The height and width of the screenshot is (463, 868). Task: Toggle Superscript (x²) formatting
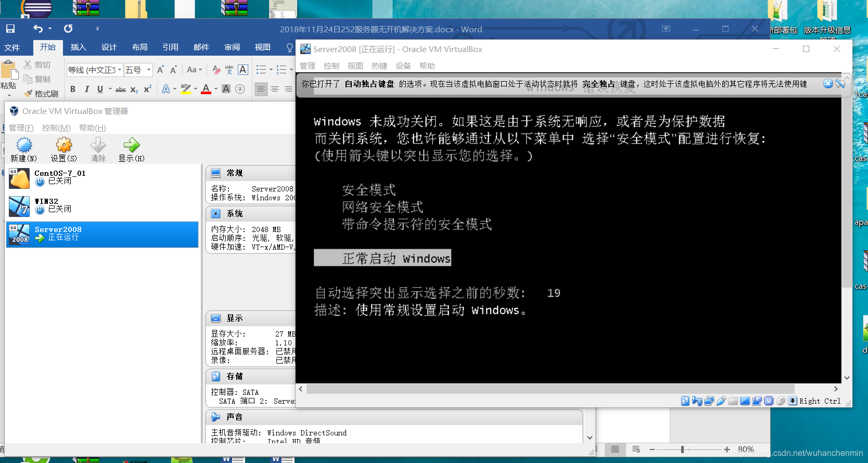(147, 89)
